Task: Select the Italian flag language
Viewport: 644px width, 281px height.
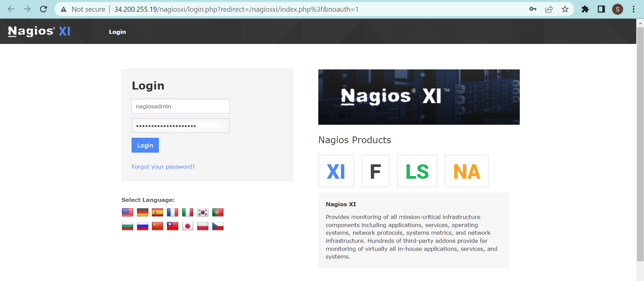Action: tap(188, 212)
